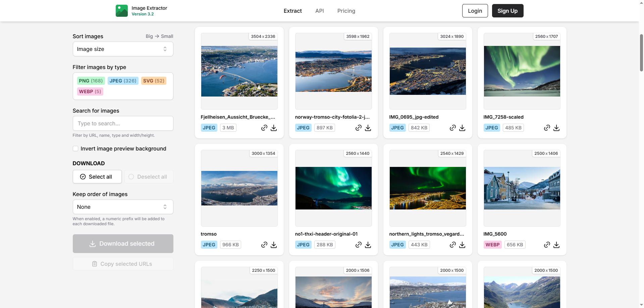Click download icon for tromso image

pos(274,245)
